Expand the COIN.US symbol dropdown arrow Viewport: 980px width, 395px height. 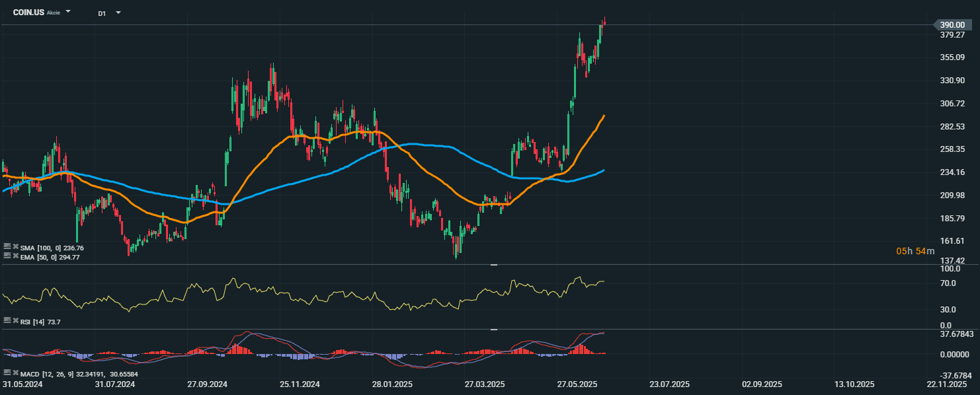point(69,12)
